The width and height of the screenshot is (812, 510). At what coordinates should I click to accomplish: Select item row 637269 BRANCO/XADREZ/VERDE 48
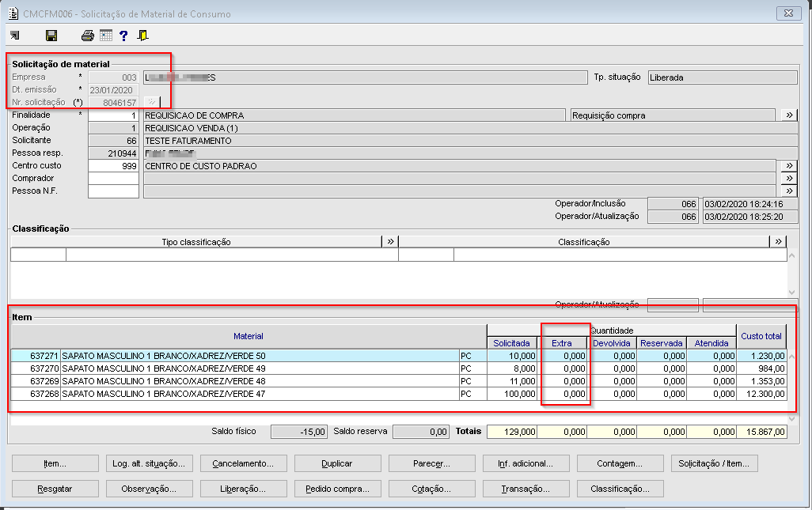[399, 381]
